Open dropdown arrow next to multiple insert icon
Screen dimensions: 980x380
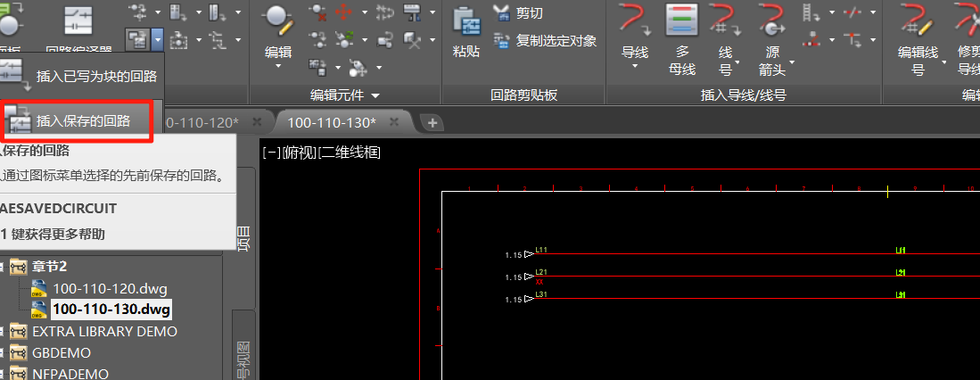(158, 12)
